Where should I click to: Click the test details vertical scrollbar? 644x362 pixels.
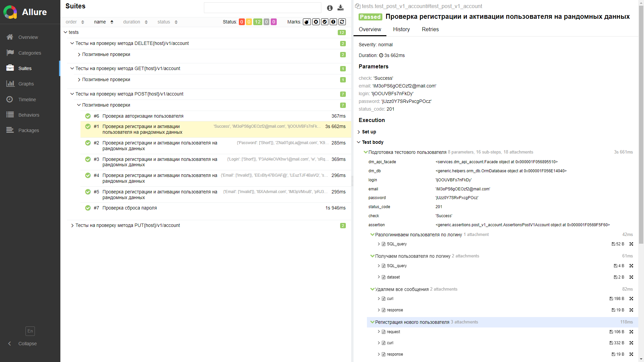coord(641,124)
